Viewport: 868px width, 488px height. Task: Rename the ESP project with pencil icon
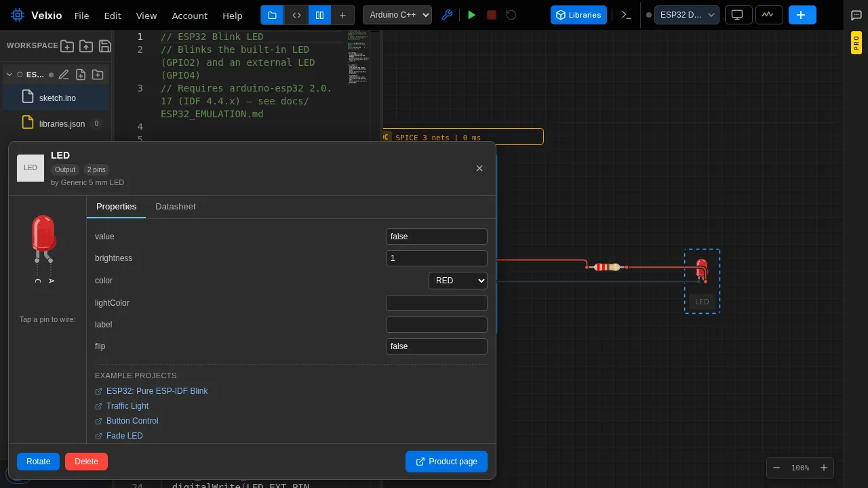click(x=64, y=75)
